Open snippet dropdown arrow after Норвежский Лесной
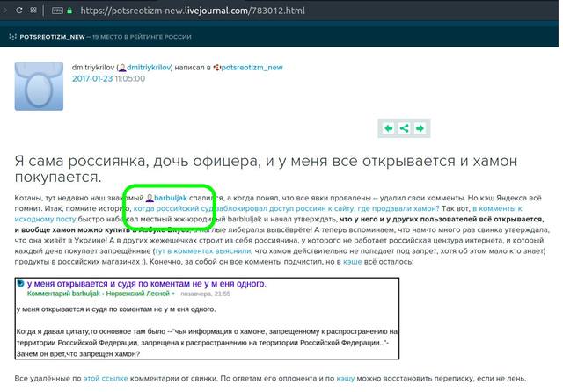The height and width of the screenshot is (392, 563). click(173, 294)
